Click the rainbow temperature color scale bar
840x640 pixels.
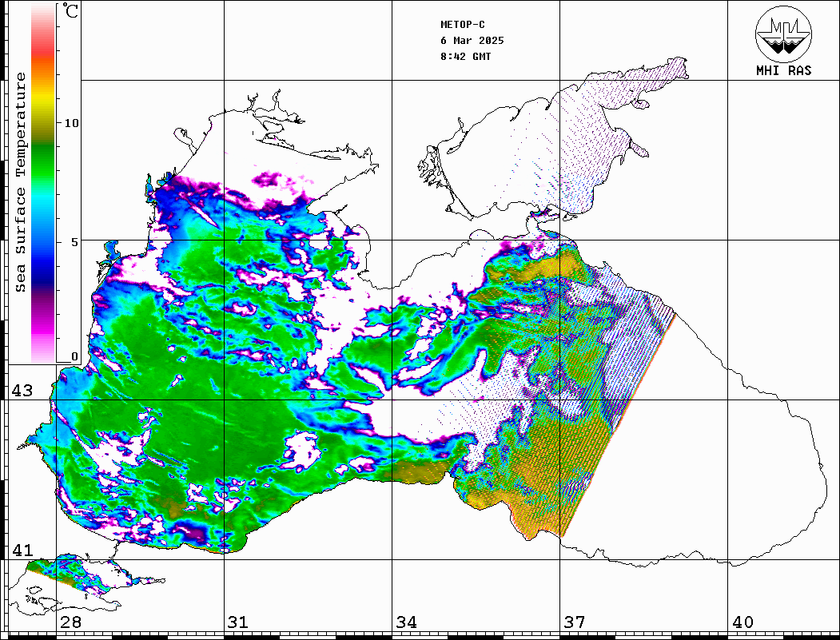pos(43,184)
